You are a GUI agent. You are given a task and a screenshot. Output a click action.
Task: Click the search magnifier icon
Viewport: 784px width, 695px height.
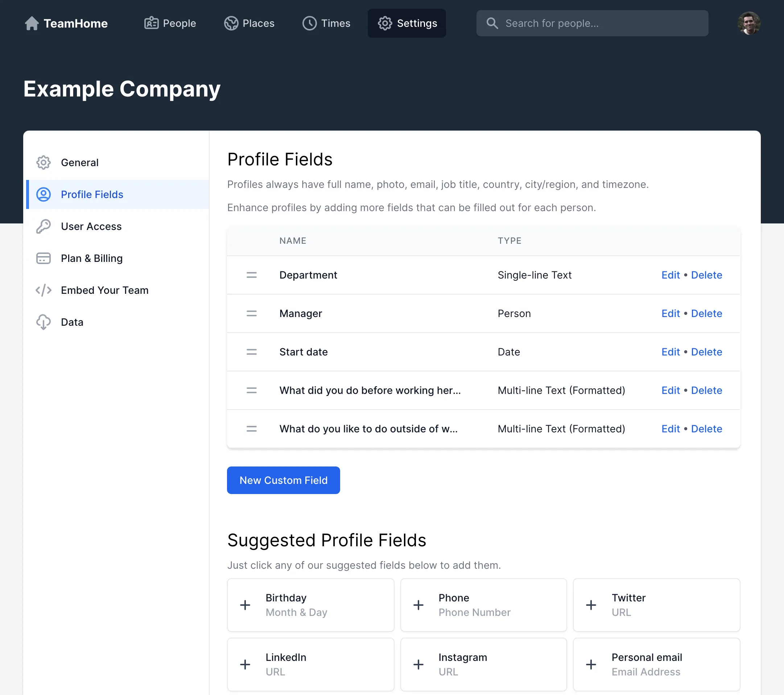(492, 24)
